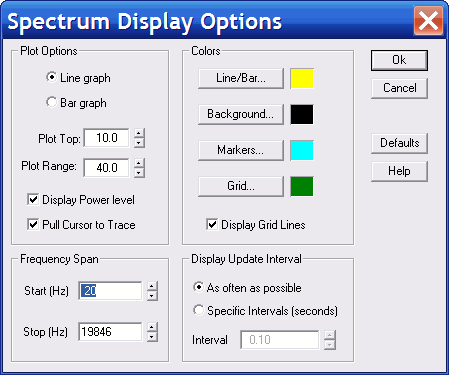Open Help for this dialog
The height and width of the screenshot is (375, 449).
399,171
